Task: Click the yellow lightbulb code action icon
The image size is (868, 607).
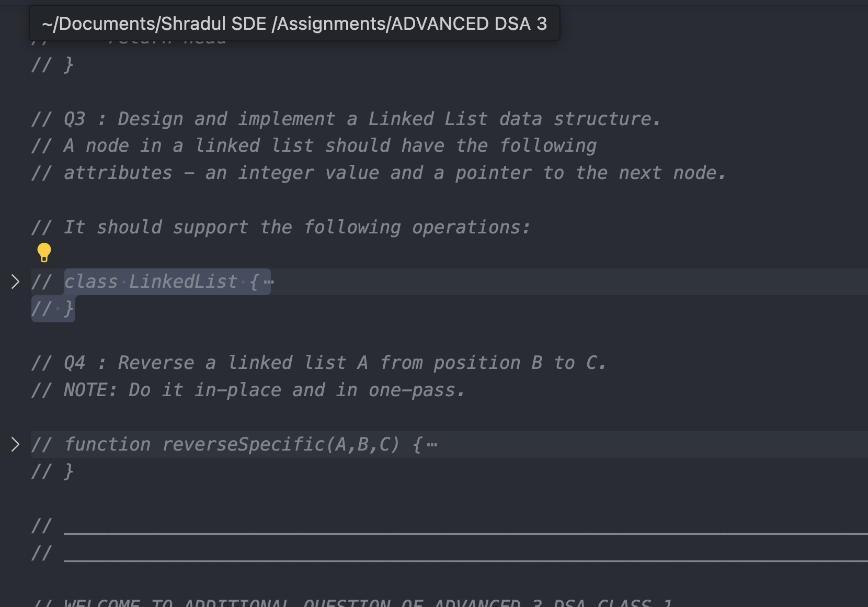Action: (44, 253)
